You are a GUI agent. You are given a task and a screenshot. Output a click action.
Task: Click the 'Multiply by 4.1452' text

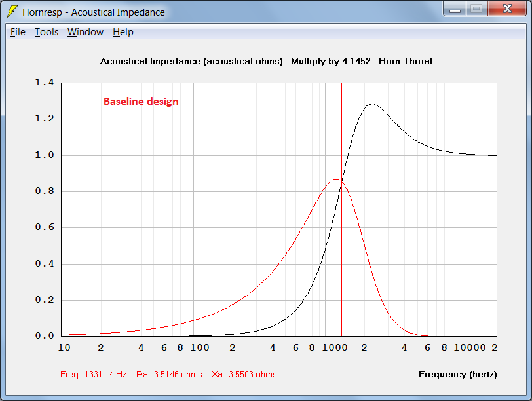pyautogui.click(x=331, y=61)
